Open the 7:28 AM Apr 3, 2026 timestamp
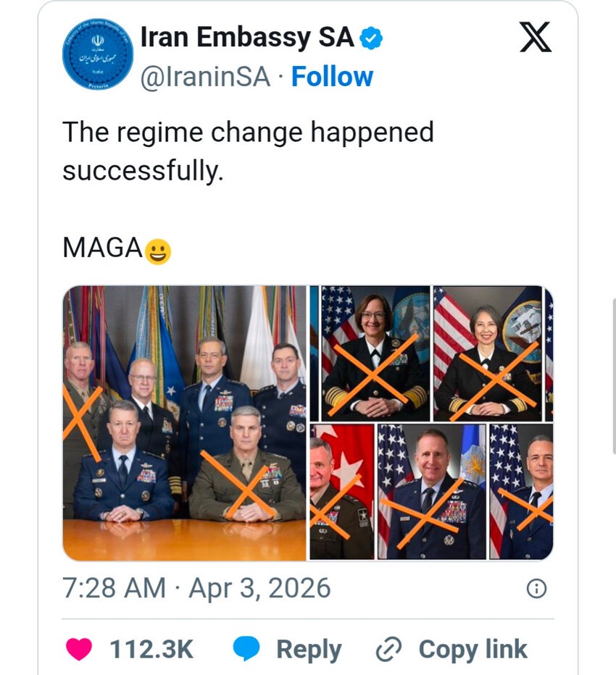 point(196,587)
